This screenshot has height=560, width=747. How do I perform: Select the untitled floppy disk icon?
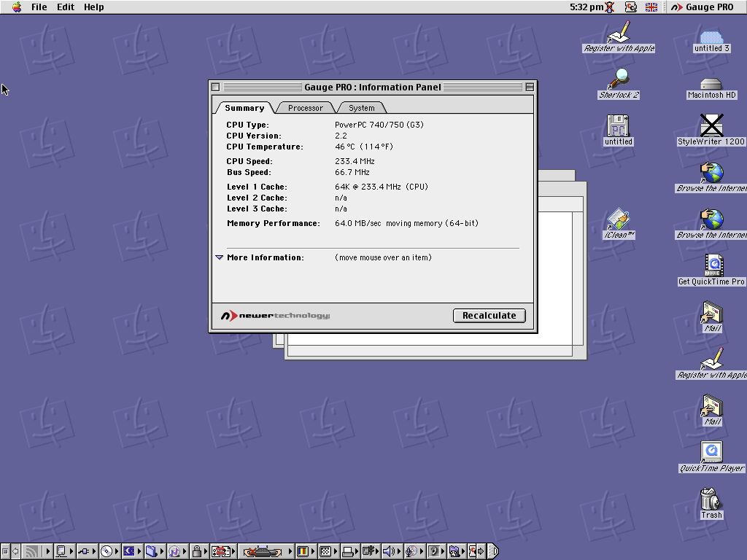point(619,130)
